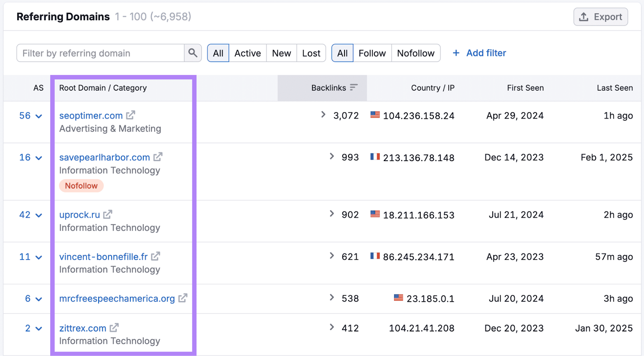
Task: Open the seoptimer.com domain link
Action: (x=91, y=116)
